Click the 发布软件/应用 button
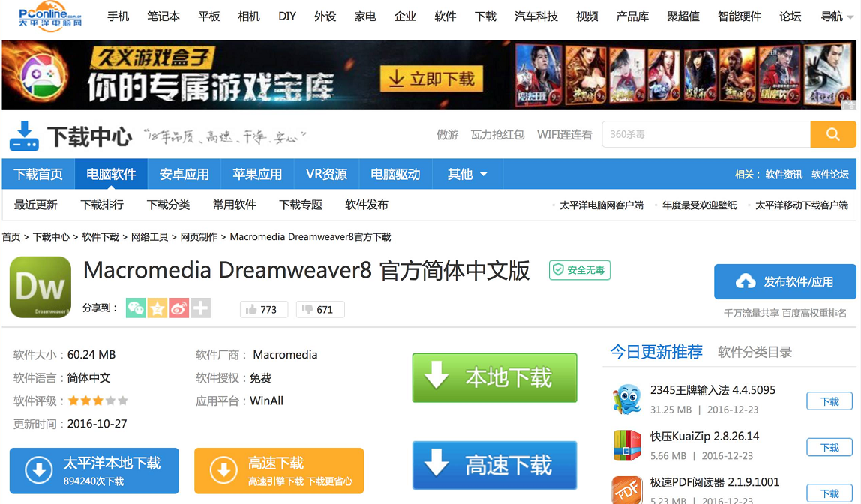Image resolution: width=861 pixels, height=504 pixels. (x=785, y=282)
